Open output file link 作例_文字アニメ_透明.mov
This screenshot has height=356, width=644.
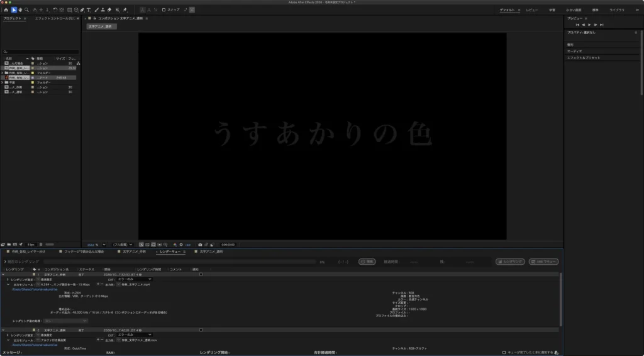coord(139,340)
